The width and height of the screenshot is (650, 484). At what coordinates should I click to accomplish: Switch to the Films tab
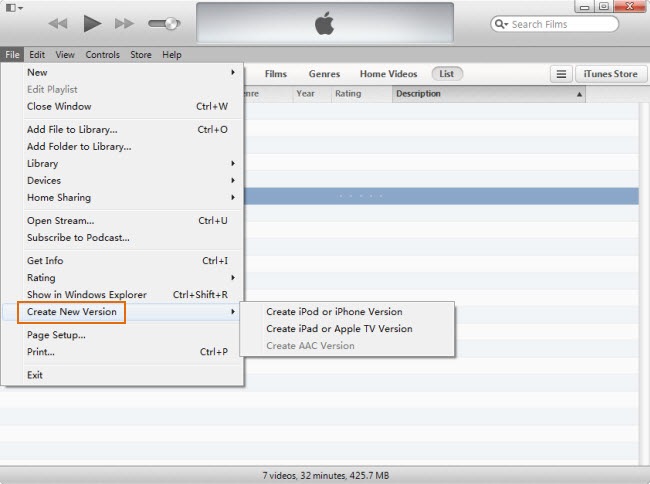(x=276, y=74)
